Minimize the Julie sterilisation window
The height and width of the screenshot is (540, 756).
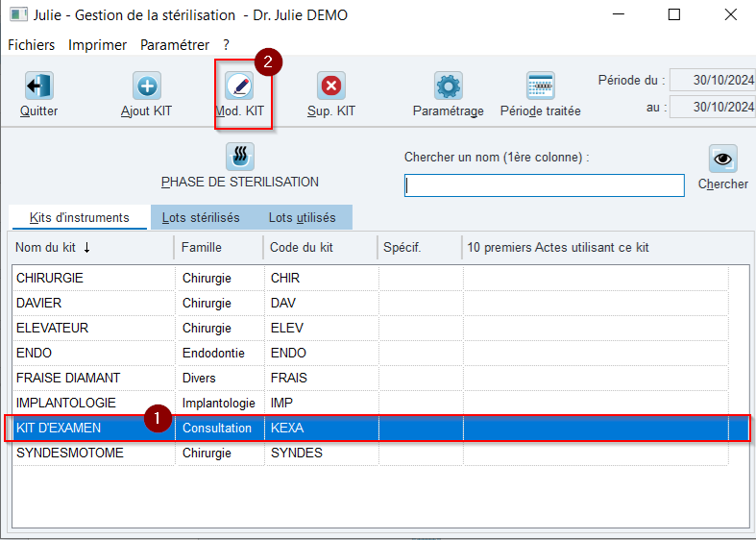click(x=618, y=14)
